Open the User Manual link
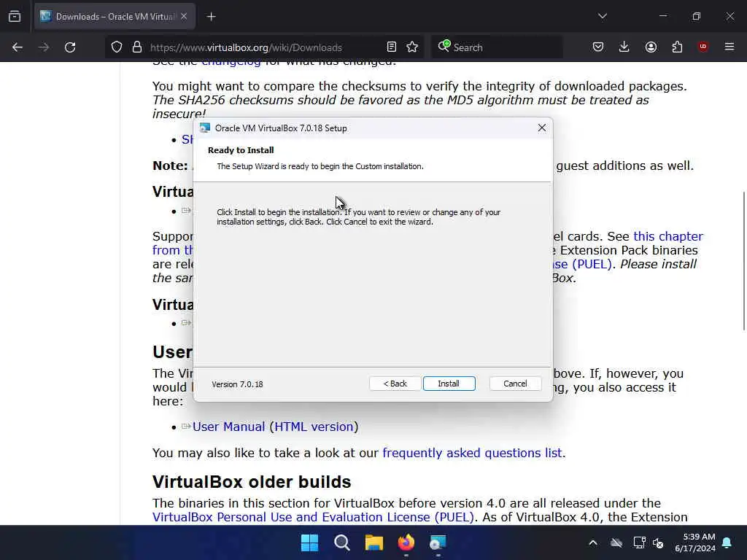Image resolution: width=747 pixels, height=560 pixels. click(228, 427)
